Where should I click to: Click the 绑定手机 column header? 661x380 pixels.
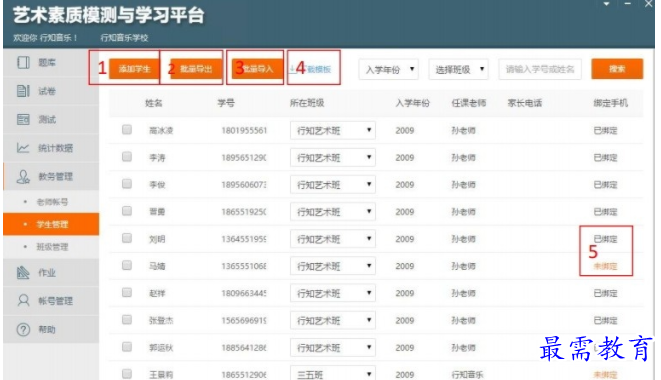point(611,103)
